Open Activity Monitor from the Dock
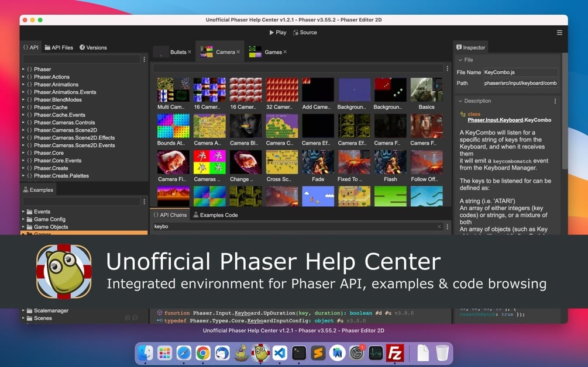 [x=376, y=353]
